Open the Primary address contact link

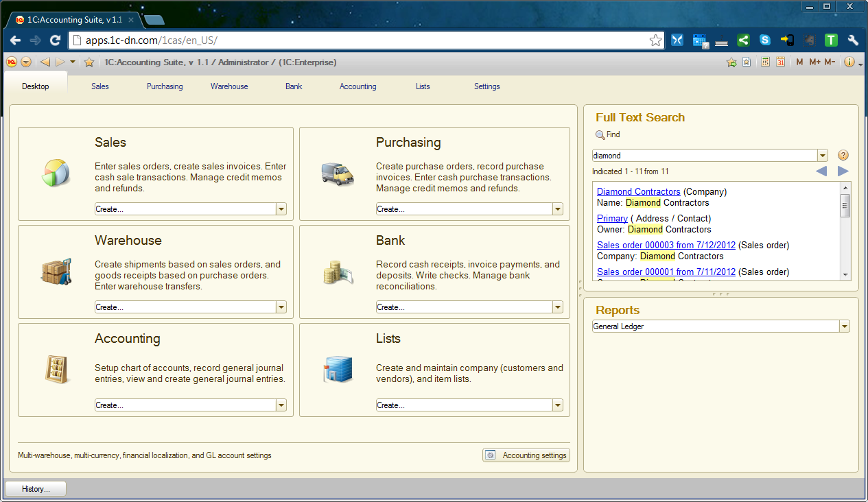(612, 218)
